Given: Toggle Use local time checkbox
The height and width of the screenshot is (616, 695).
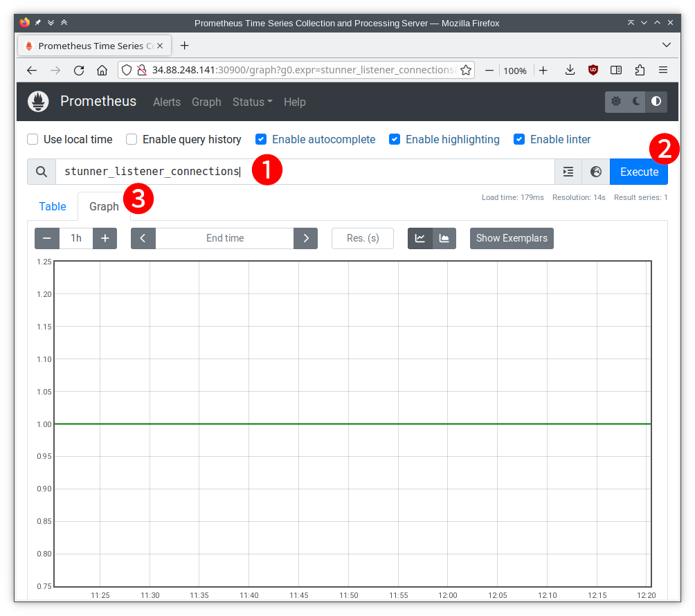Looking at the screenshot, I should pos(33,140).
